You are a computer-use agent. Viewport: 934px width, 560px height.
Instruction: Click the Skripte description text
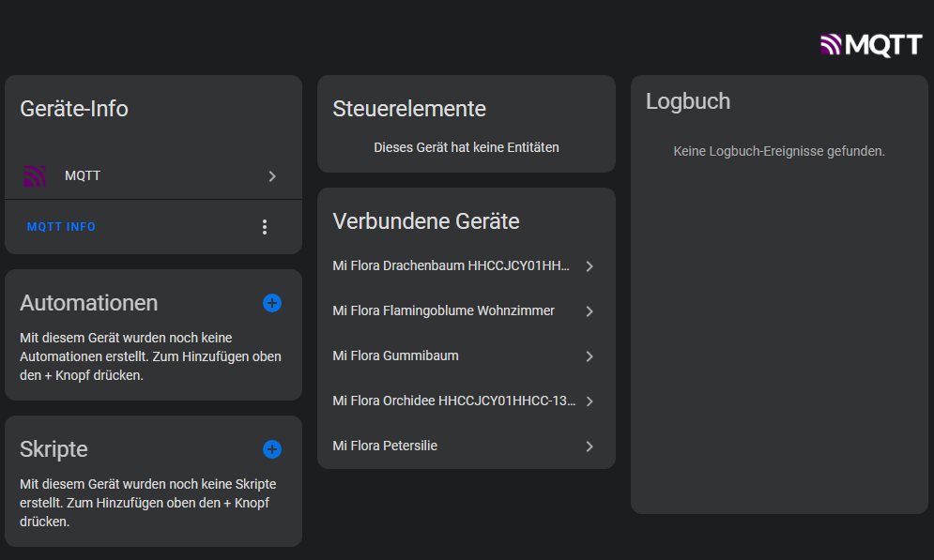click(147, 503)
